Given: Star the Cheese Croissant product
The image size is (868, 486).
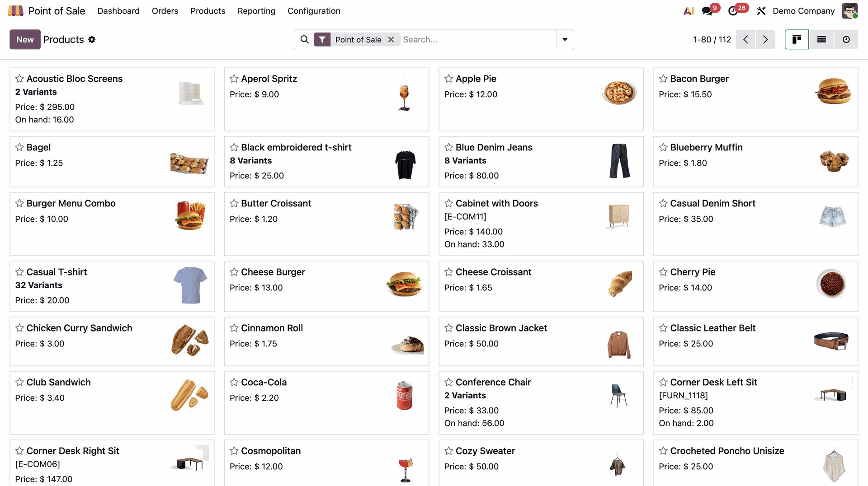Looking at the screenshot, I should 448,272.
